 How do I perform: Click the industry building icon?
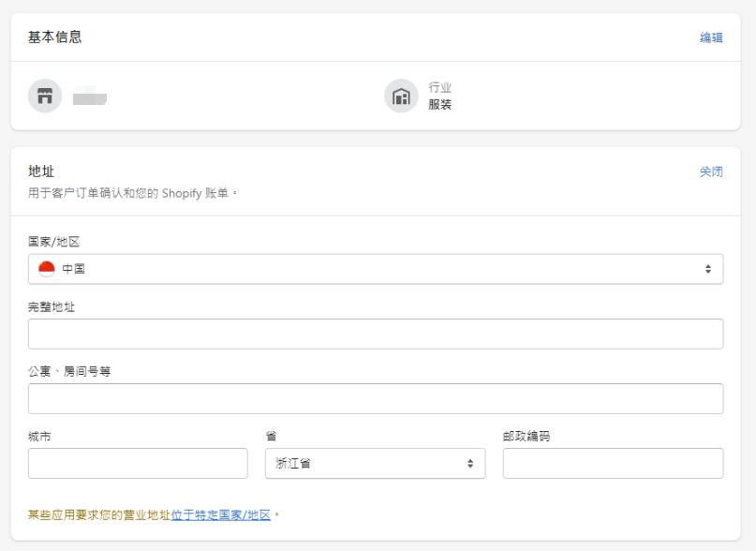[401, 96]
